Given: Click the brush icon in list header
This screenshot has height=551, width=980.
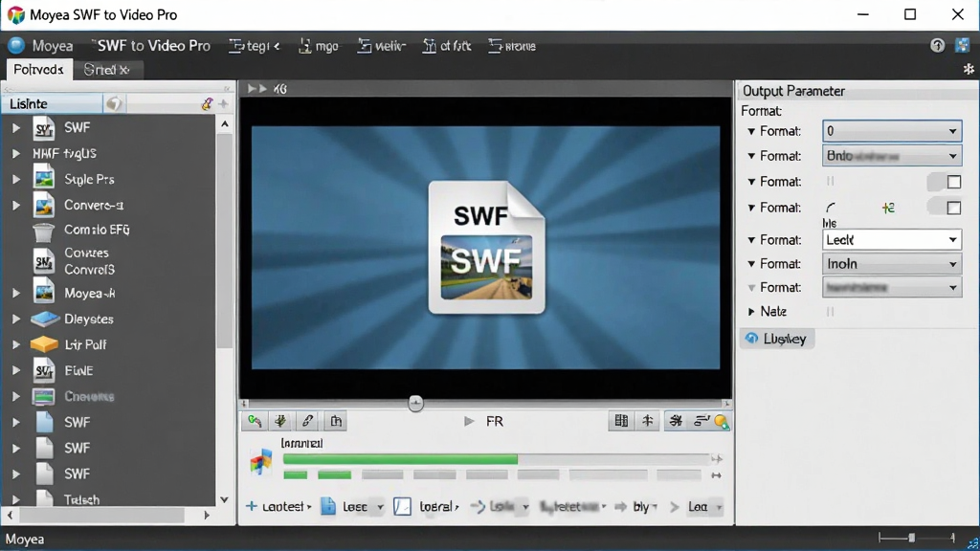Looking at the screenshot, I should 207,103.
